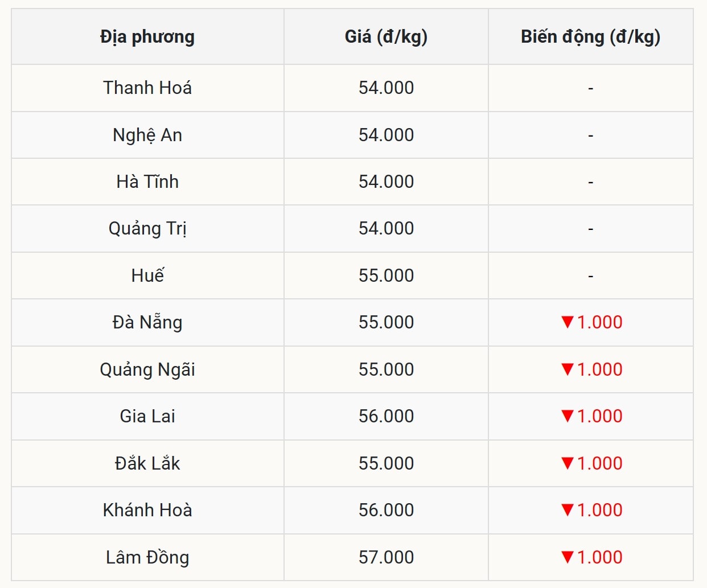
Task: Select the Hà Tĩnh row name
Action: tap(147, 182)
